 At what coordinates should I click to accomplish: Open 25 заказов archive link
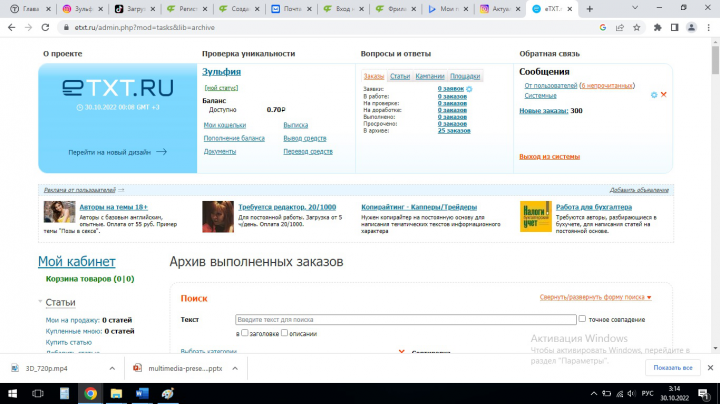[454, 131]
